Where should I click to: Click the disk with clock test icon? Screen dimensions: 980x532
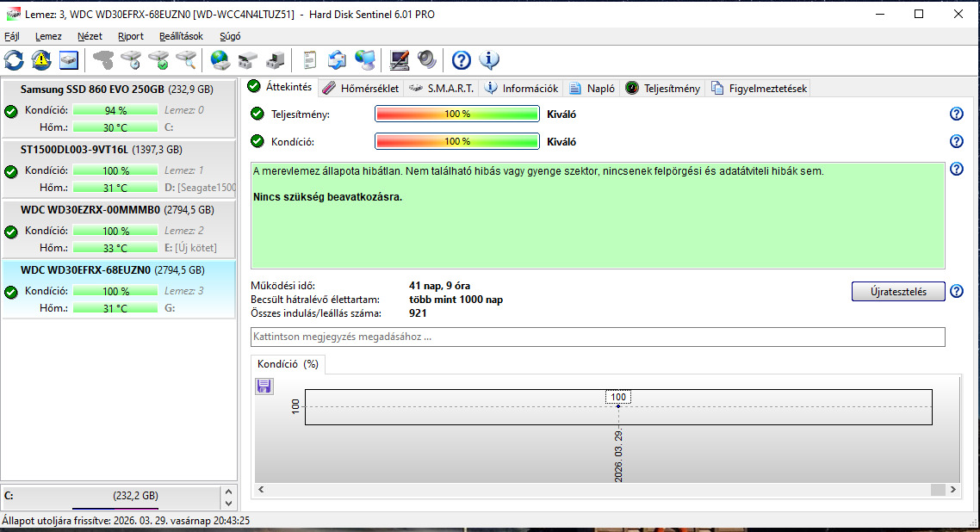131,60
